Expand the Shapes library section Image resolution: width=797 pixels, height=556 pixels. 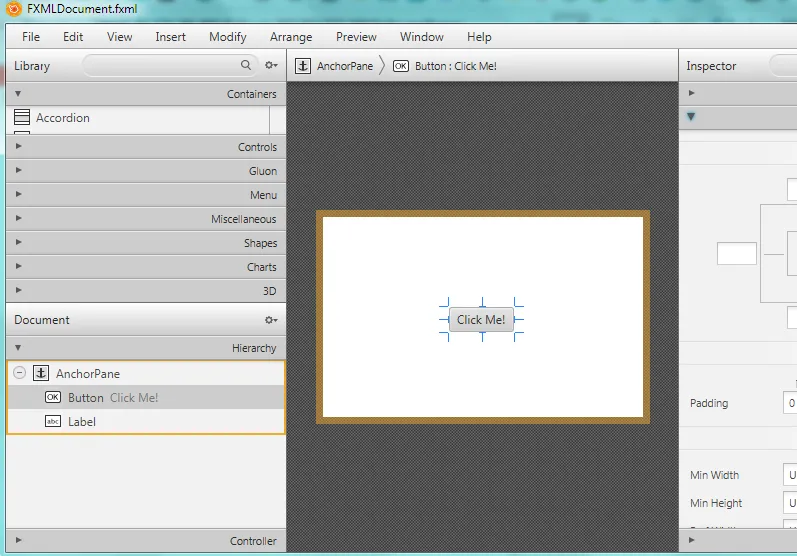tap(18, 243)
